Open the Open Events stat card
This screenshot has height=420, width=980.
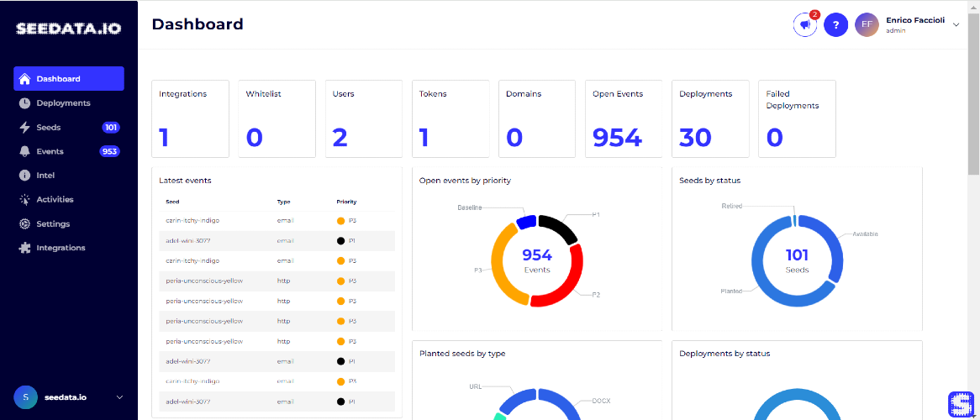(x=624, y=118)
